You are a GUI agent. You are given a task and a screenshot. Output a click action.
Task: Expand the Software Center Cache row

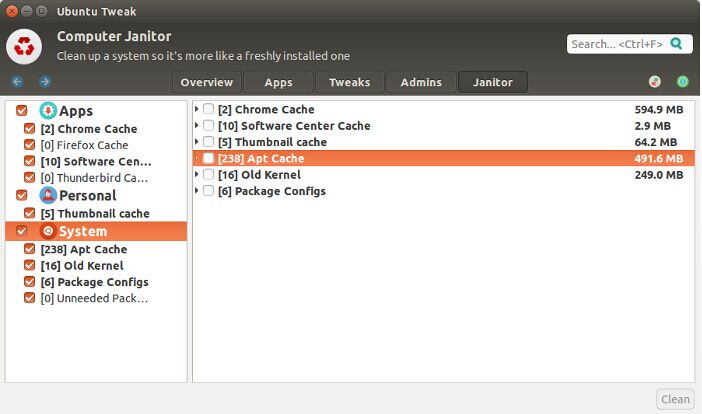197,125
